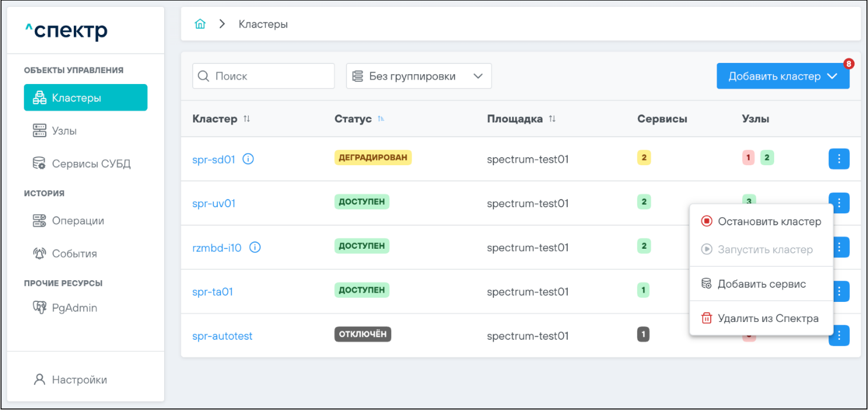Click info icon beside rzmbd-i10
Screen dimensions: 868x410
[x=255, y=248]
